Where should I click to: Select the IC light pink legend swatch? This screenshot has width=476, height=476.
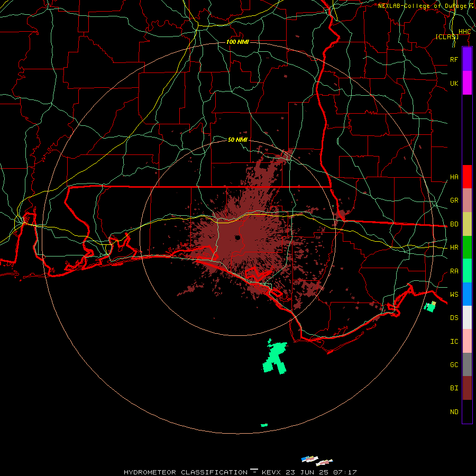point(467,341)
